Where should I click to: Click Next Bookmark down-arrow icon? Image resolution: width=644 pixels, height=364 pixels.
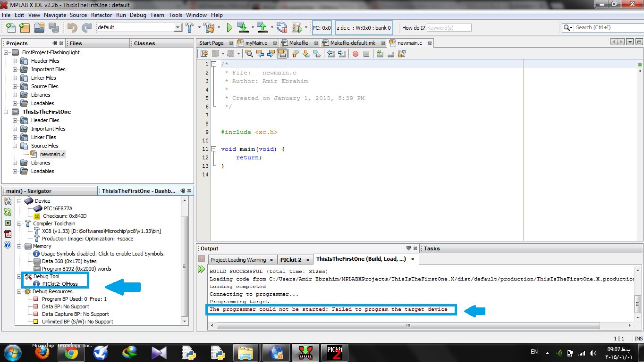[306, 54]
